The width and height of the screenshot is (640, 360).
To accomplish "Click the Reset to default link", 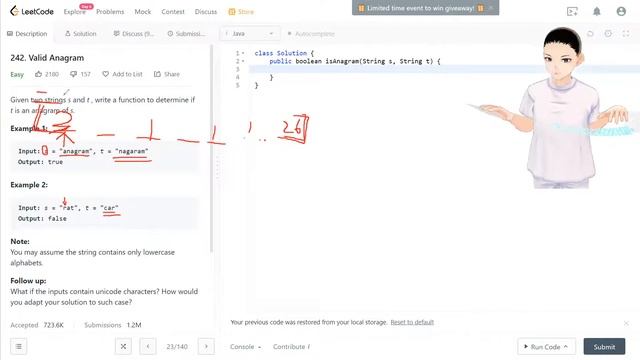I will point(412,322).
